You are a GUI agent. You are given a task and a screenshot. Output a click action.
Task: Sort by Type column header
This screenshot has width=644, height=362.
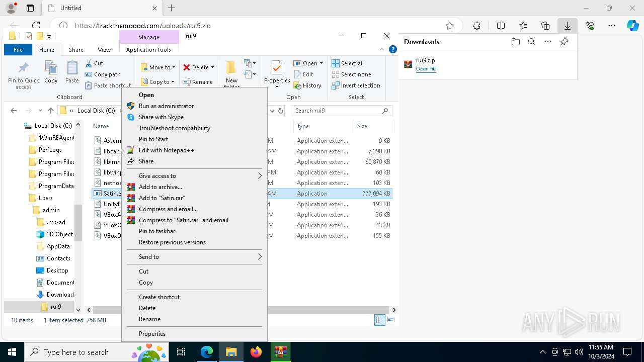324,126
